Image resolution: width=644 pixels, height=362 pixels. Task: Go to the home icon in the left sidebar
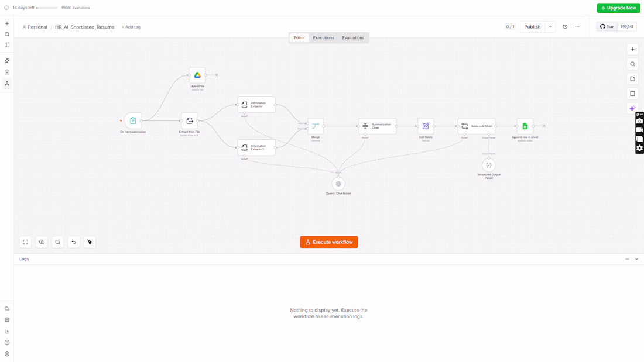7,73
